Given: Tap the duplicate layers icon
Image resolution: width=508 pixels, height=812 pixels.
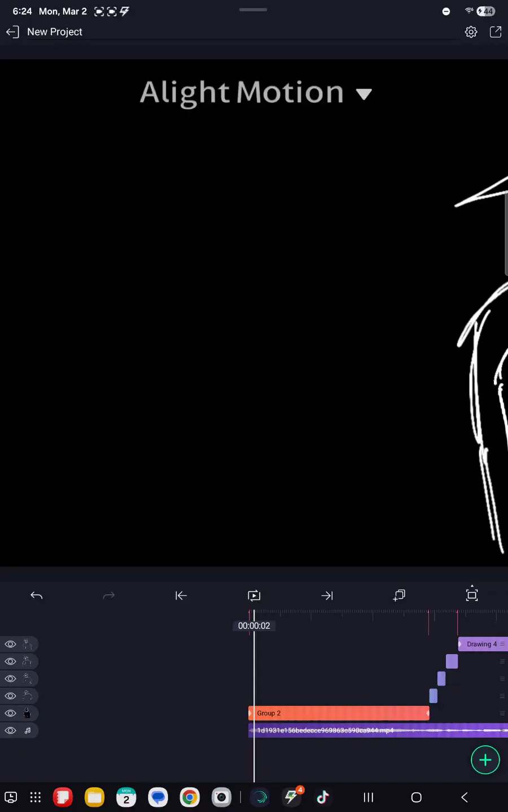Looking at the screenshot, I should (x=399, y=595).
